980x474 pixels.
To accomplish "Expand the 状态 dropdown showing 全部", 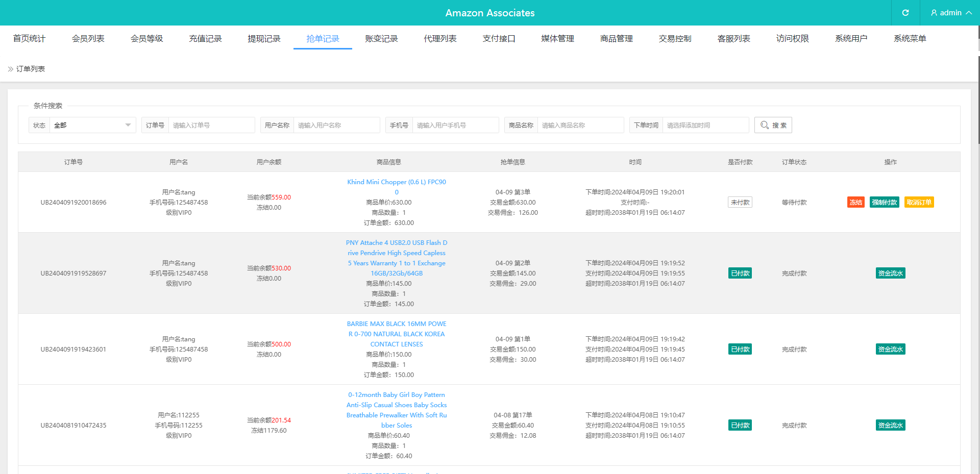I will [92, 125].
